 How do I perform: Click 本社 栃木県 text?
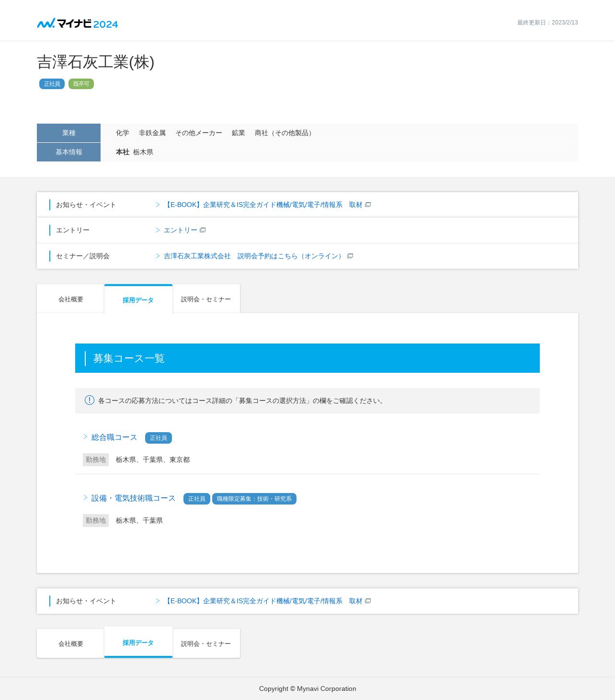click(135, 152)
